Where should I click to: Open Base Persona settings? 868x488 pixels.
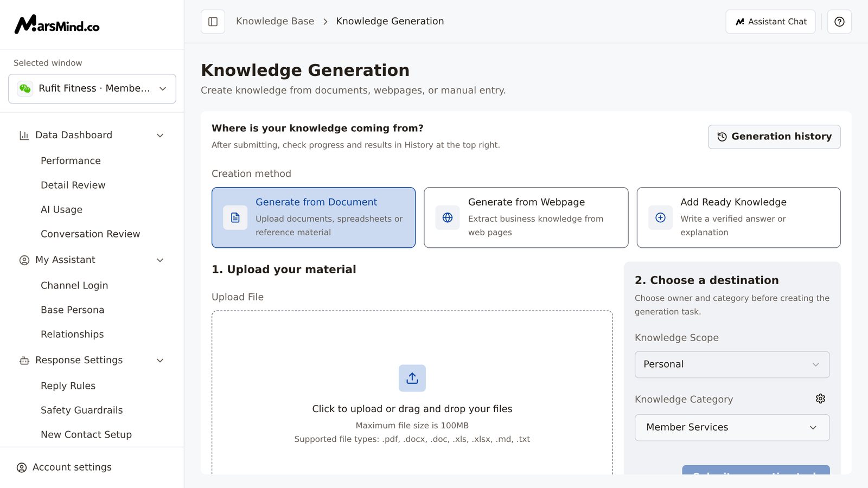coord(73,310)
